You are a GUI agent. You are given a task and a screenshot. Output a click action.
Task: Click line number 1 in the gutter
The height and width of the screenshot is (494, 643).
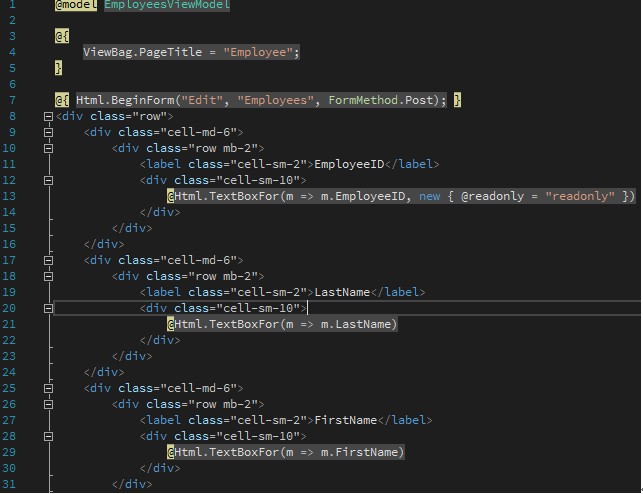point(12,5)
